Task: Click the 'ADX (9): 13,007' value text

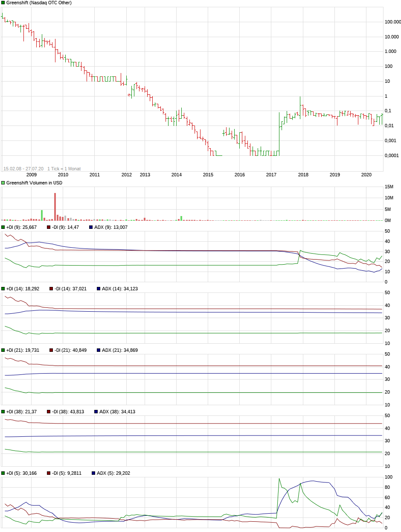Action: click(110, 227)
